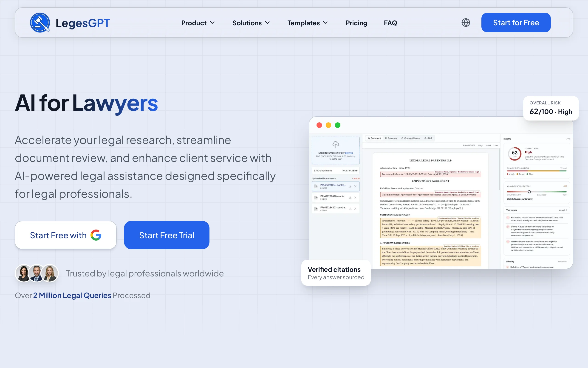Click View all in Top issues
Viewport: 588px width, 368px height.
[x=563, y=210]
